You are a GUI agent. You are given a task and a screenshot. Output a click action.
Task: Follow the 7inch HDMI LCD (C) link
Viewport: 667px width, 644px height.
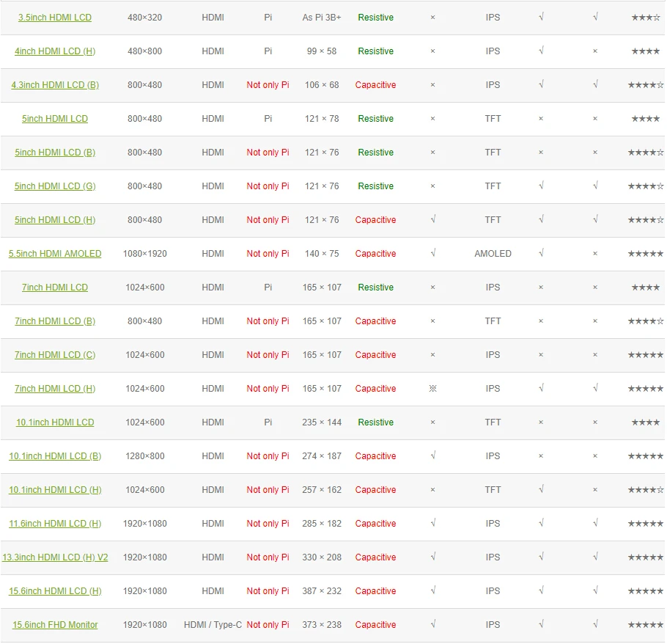(55, 354)
